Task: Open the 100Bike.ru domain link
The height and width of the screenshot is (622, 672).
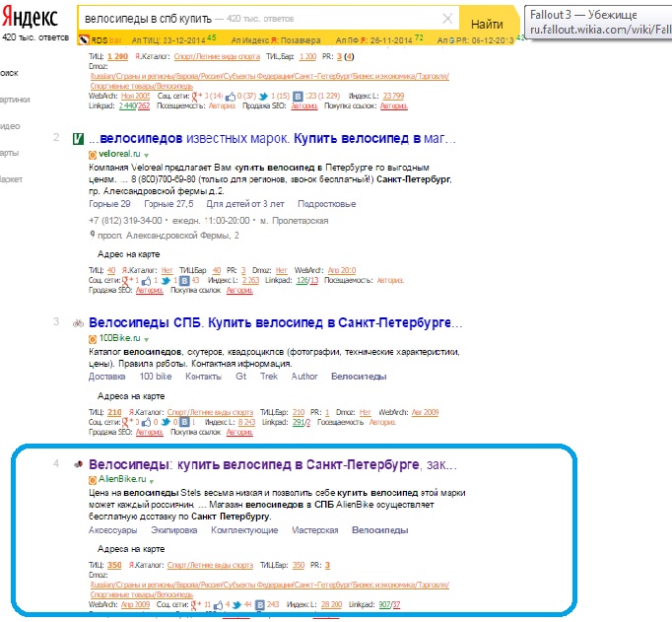Action: [x=119, y=338]
